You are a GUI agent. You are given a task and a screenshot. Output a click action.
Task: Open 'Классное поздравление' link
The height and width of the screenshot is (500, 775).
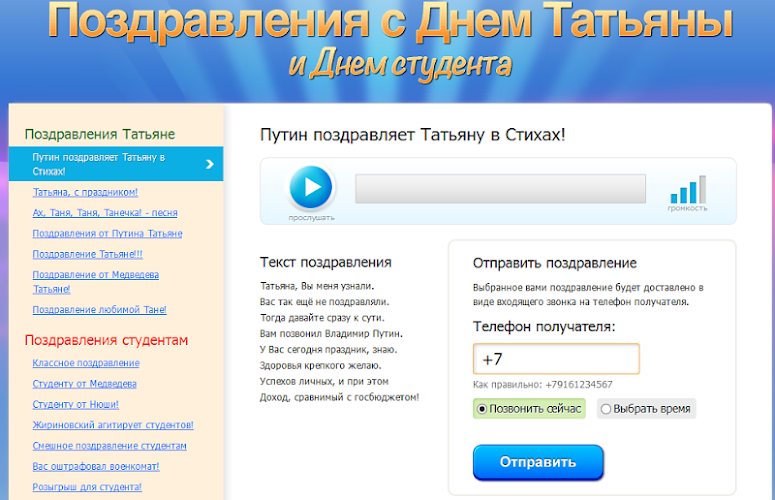[x=86, y=363]
